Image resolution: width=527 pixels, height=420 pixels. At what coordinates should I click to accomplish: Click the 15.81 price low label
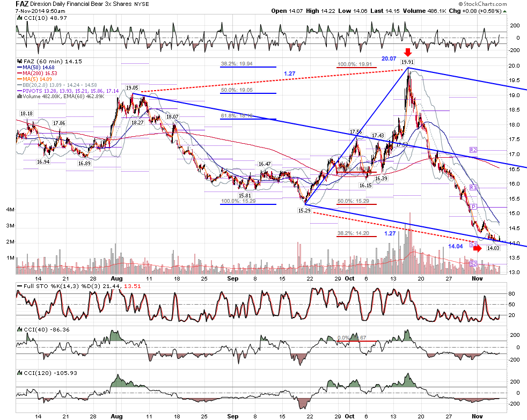[245, 195]
